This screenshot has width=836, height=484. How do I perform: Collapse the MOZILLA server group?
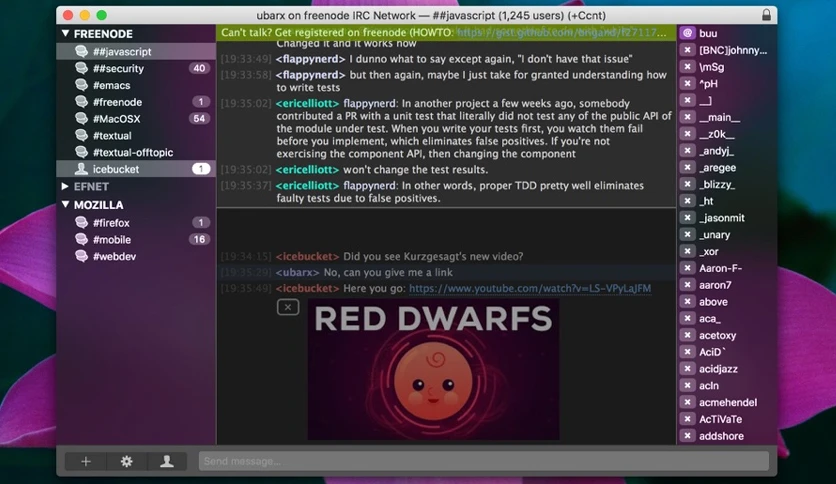tap(66, 204)
